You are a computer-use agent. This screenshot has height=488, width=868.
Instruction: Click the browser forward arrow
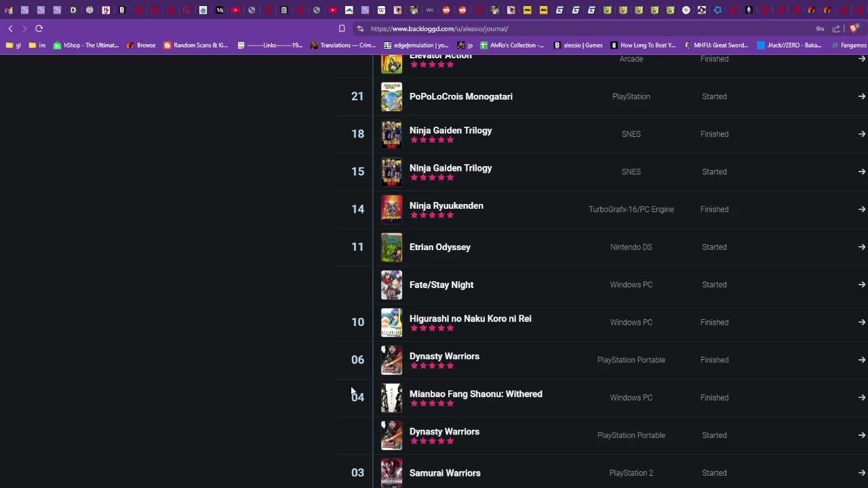pos(24,28)
